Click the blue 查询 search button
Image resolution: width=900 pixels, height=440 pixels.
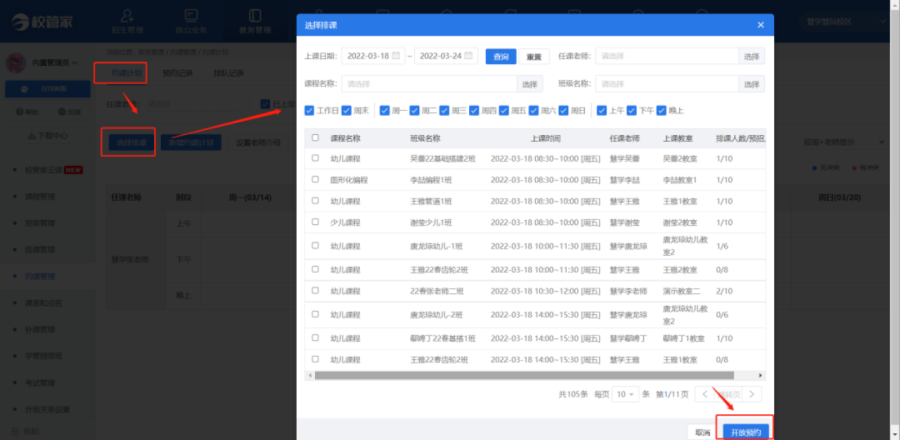point(500,57)
